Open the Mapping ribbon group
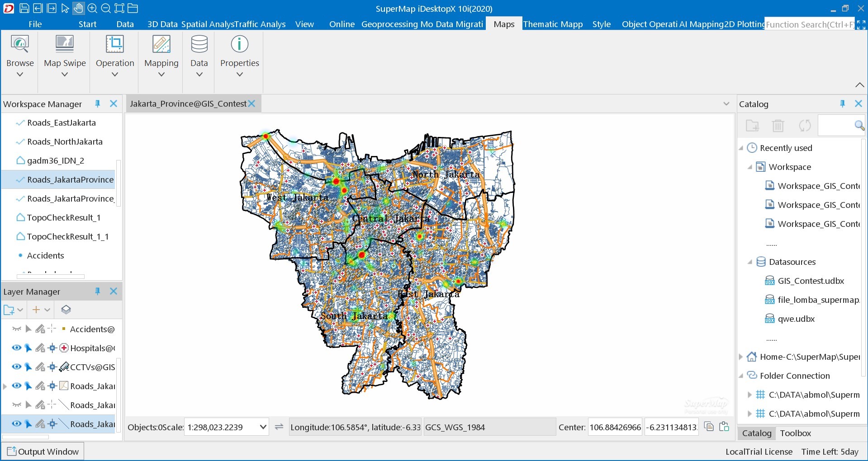This screenshot has height=461, width=868. 161,56
